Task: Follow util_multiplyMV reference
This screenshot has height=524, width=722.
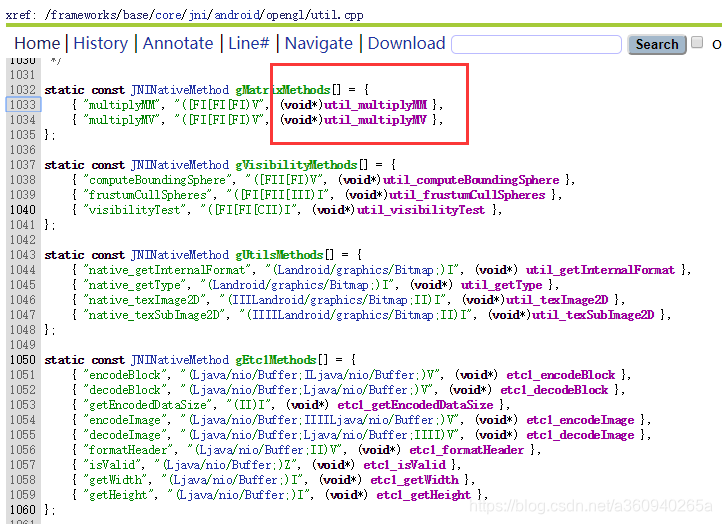Action: (375, 120)
